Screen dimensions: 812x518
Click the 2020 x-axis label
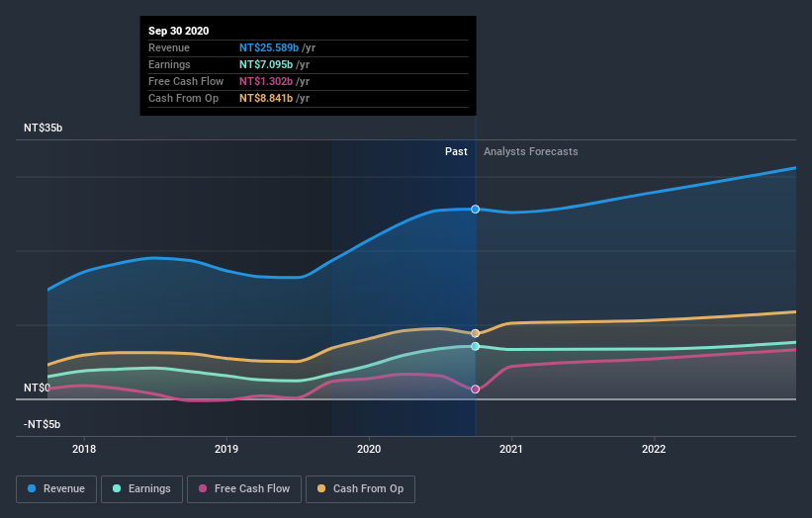tap(369, 449)
